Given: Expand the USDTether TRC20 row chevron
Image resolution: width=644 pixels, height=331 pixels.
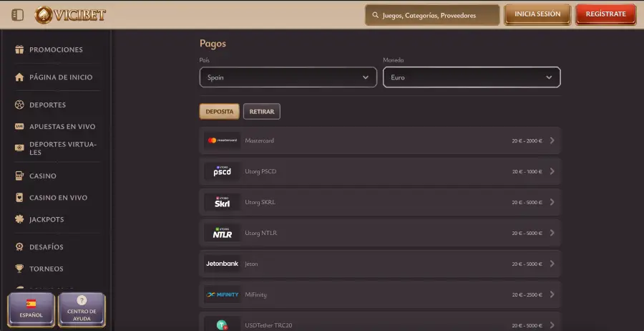Looking at the screenshot, I should [552, 325].
